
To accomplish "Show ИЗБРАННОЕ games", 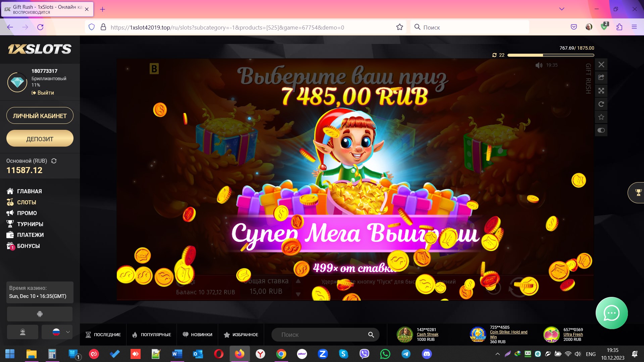I will click(241, 335).
